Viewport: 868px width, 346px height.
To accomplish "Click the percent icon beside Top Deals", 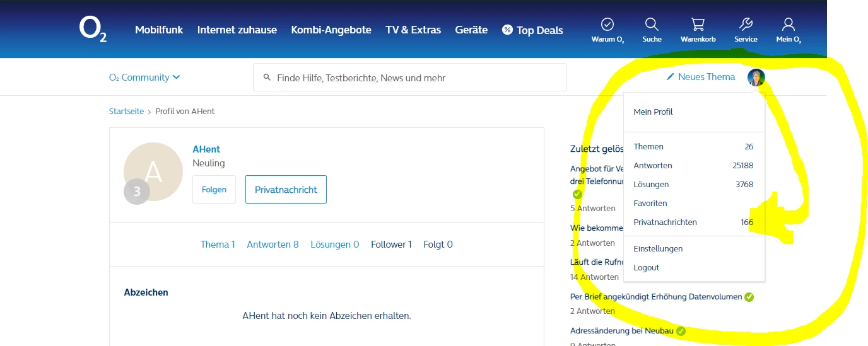I will [507, 30].
